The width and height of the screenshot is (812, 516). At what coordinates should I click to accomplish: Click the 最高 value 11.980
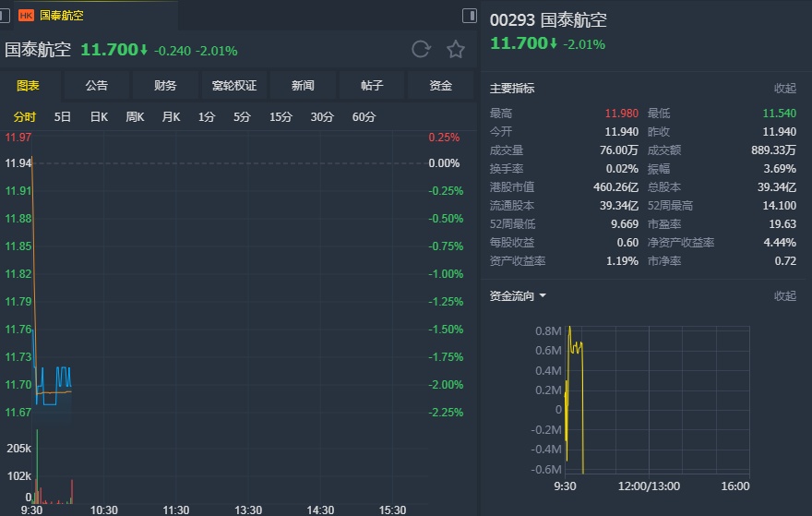[x=621, y=113]
